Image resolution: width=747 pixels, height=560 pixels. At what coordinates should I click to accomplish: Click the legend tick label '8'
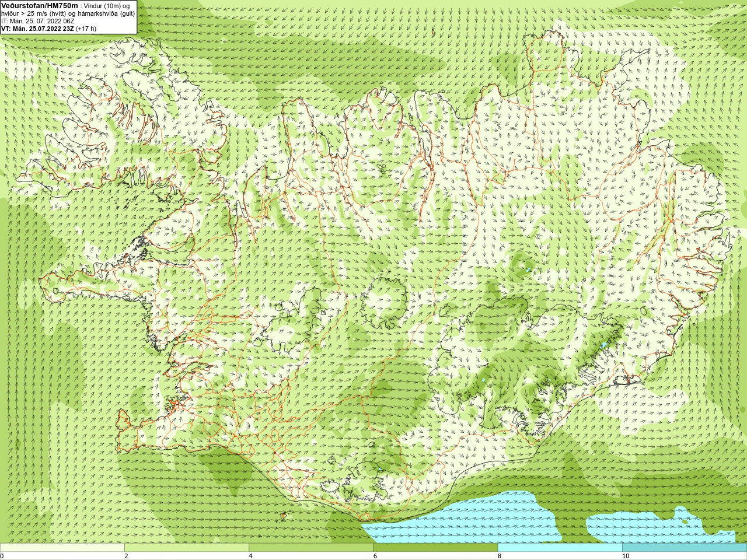pos(499,556)
